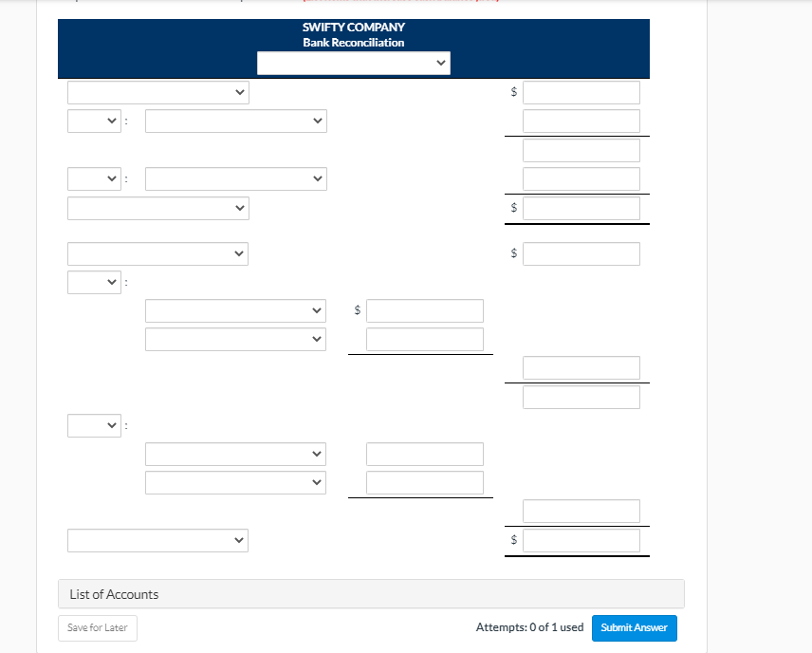
Task: Open the account dropdown beside the first Add/Less selector
Action: [x=235, y=121]
